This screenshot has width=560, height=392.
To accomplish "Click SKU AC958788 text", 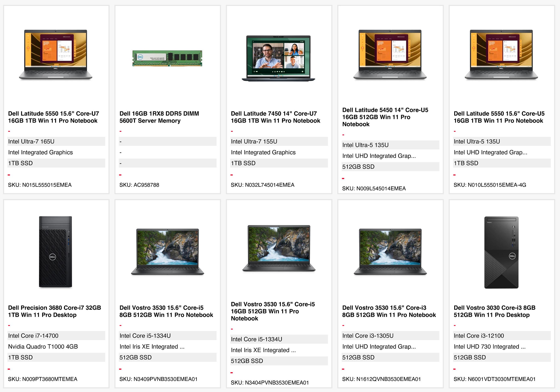I will pos(139,185).
